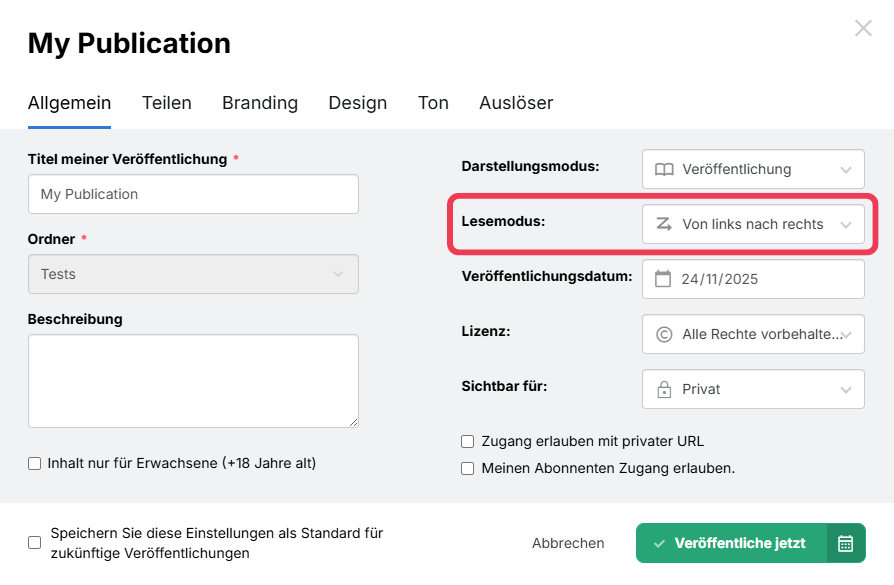Screen dimensions: 894x585
Task: Click the chevron arrow in the Ordner field
Action: click(338, 274)
